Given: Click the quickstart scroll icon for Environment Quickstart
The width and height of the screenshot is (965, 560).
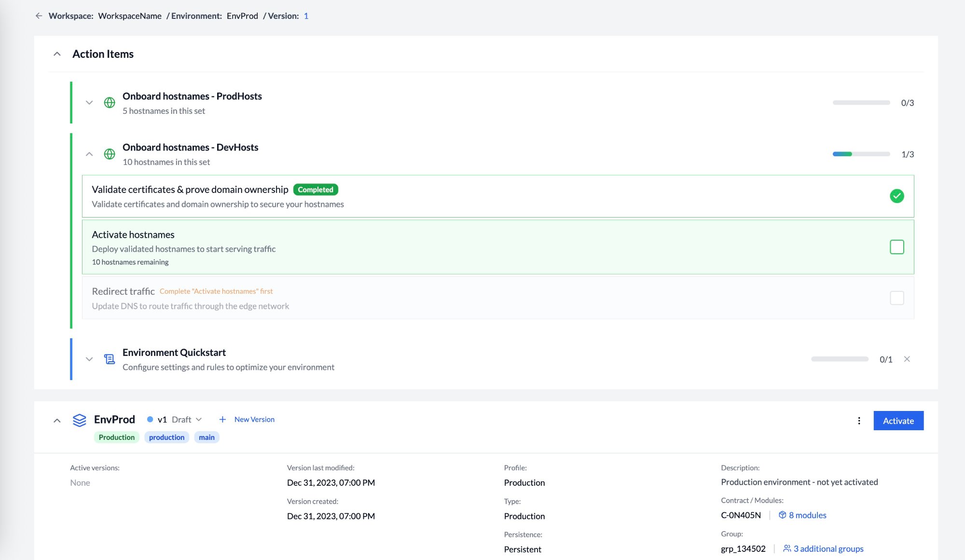Looking at the screenshot, I should click(110, 359).
